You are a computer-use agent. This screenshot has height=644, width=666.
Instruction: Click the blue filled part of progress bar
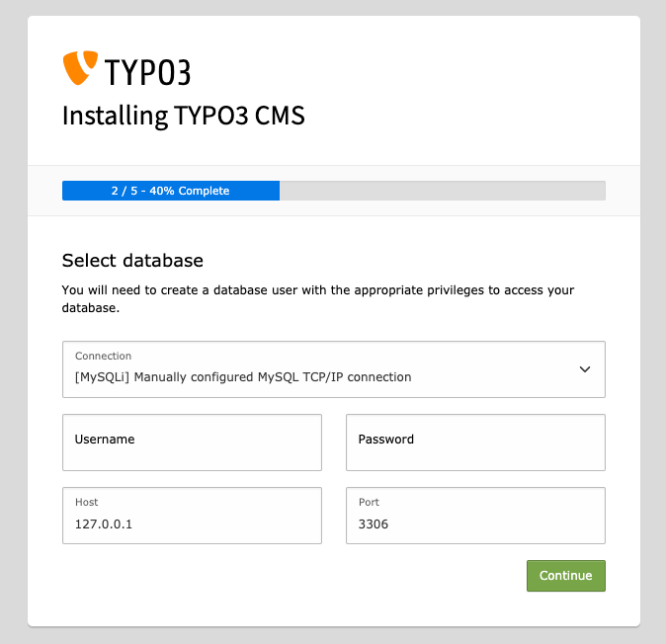pyautogui.click(x=171, y=191)
